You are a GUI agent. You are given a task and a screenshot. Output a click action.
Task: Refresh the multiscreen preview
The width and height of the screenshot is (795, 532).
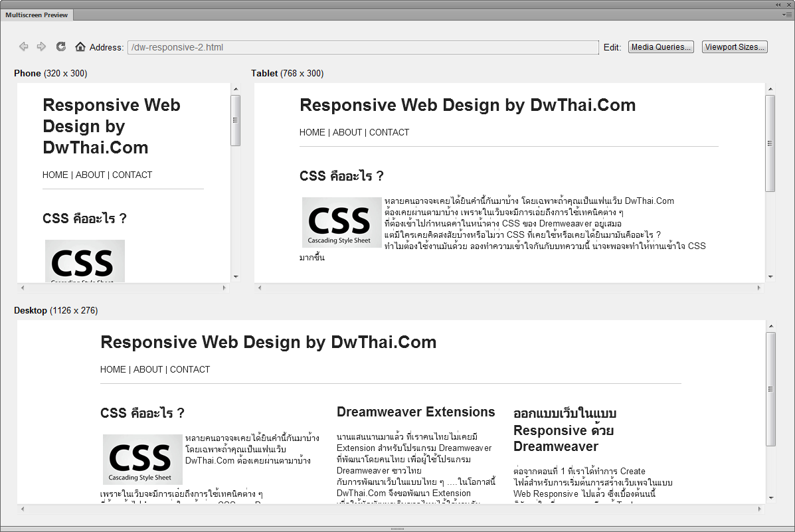(61, 46)
